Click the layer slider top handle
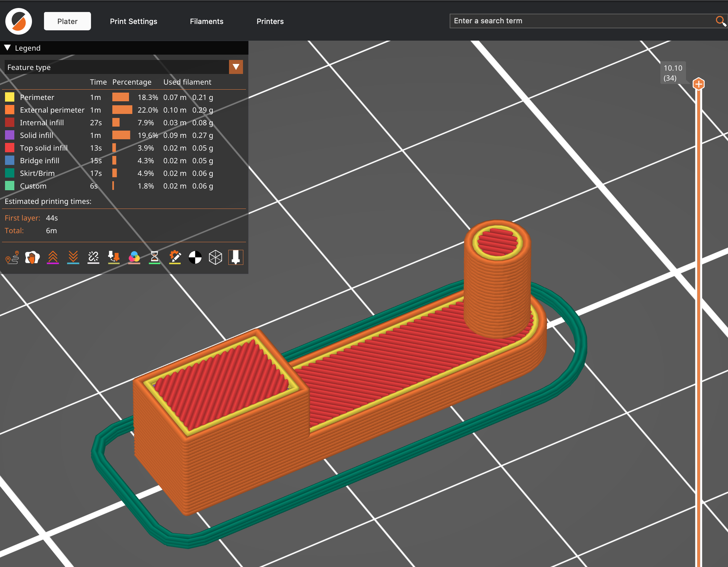 (x=698, y=84)
